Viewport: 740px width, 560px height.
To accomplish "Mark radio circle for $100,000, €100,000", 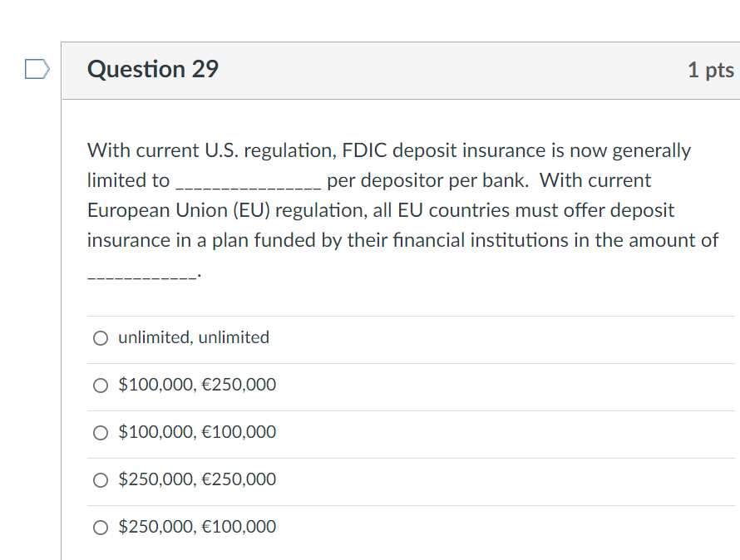I will [x=101, y=433].
